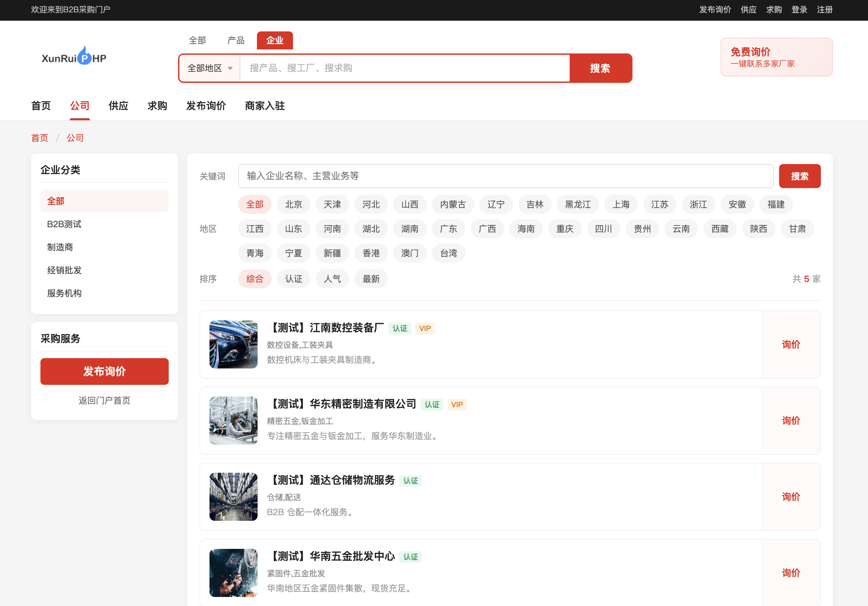This screenshot has height=606, width=868.
Task: Filter region by 北京
Action: tap(293, 204)
